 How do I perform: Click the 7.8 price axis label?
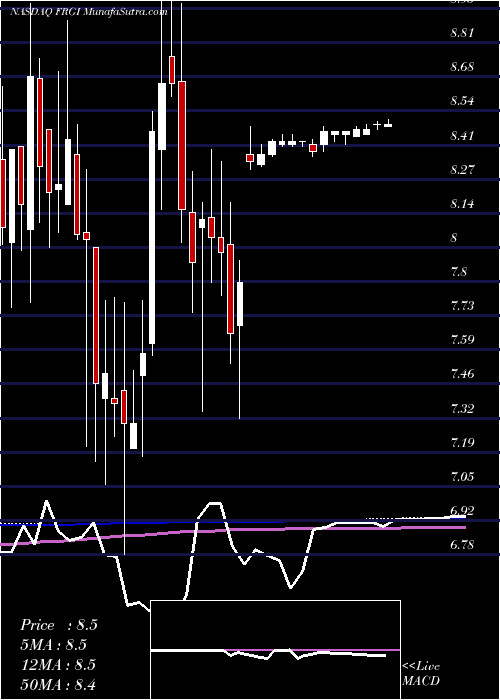click(459, 272)
